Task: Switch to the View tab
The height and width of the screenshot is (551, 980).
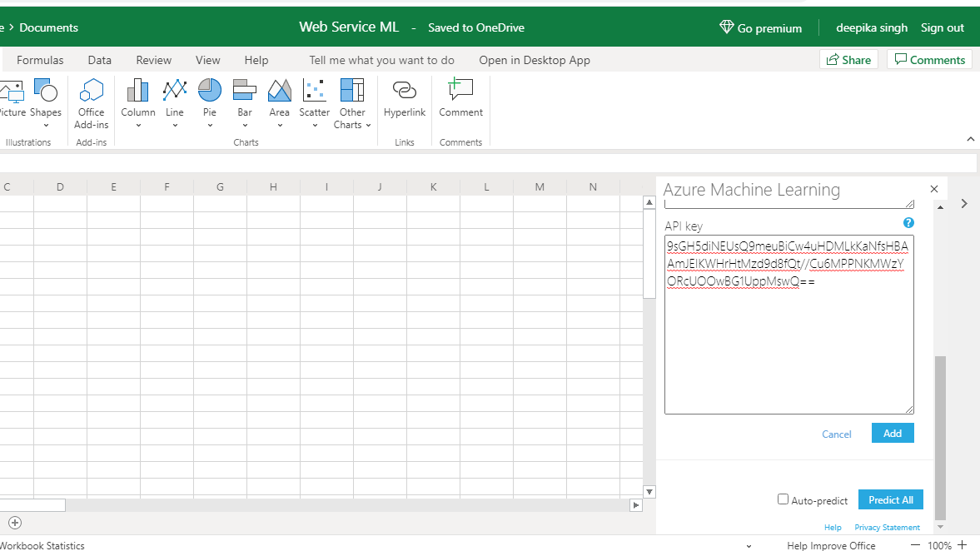Action: pyautogui.click(x=207, y=60)
